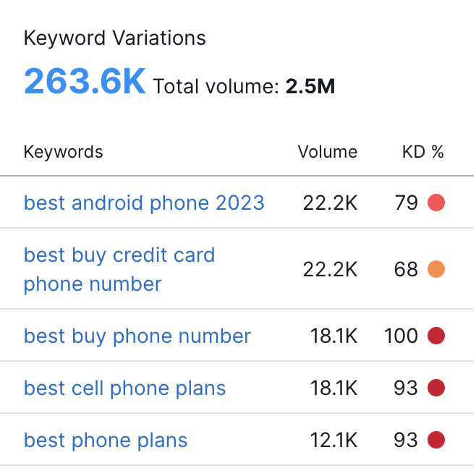This screenshot has height=476, width=476.
Task: Click KD dot for best phone plans
Action: click(x=436, y=441)
